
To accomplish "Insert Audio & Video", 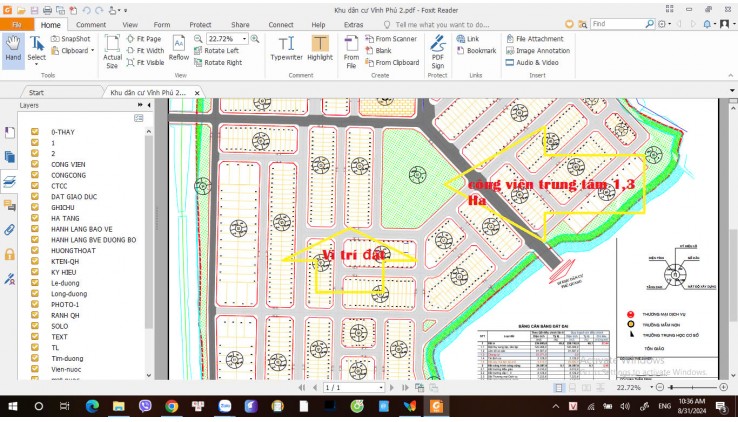I will coord(532,62).
